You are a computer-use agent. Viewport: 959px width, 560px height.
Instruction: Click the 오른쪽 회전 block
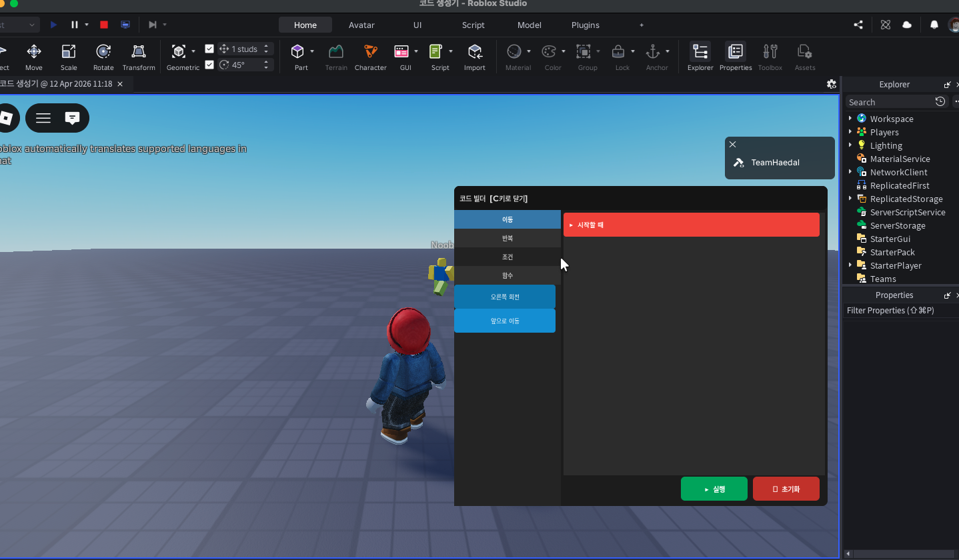click(505, 297)
